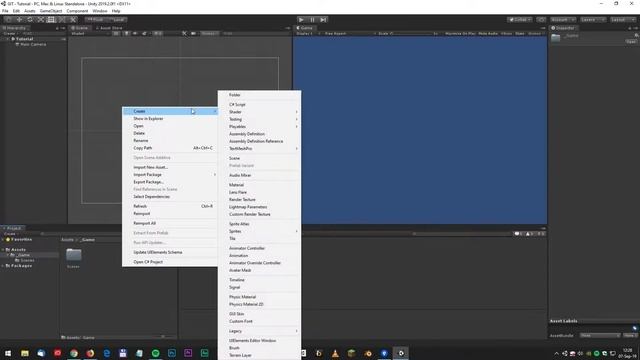The height and width of the screenshot is (360, 640).
Task: Collapse the Tutorial scene in the Hierarchy
Action: tap(8, 39)
